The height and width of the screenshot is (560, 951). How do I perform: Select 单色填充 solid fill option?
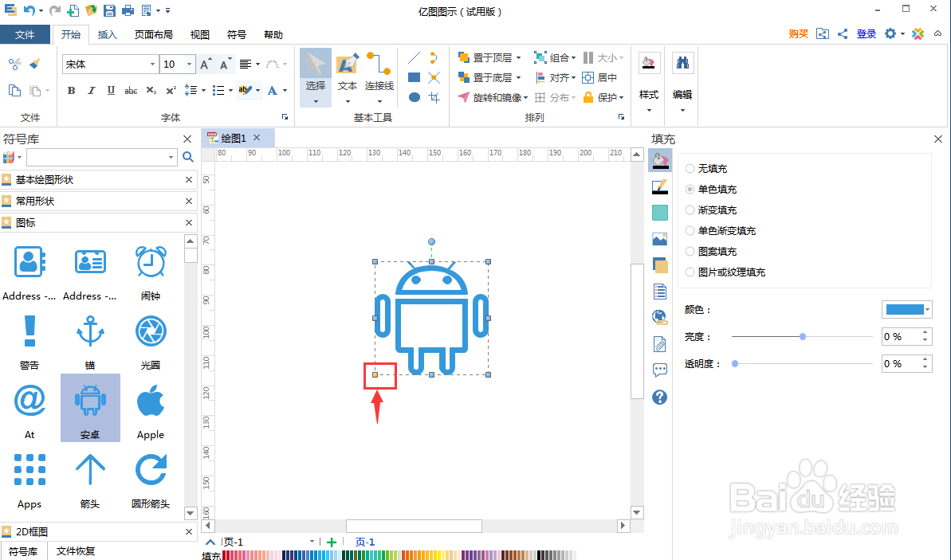point(711,189)
